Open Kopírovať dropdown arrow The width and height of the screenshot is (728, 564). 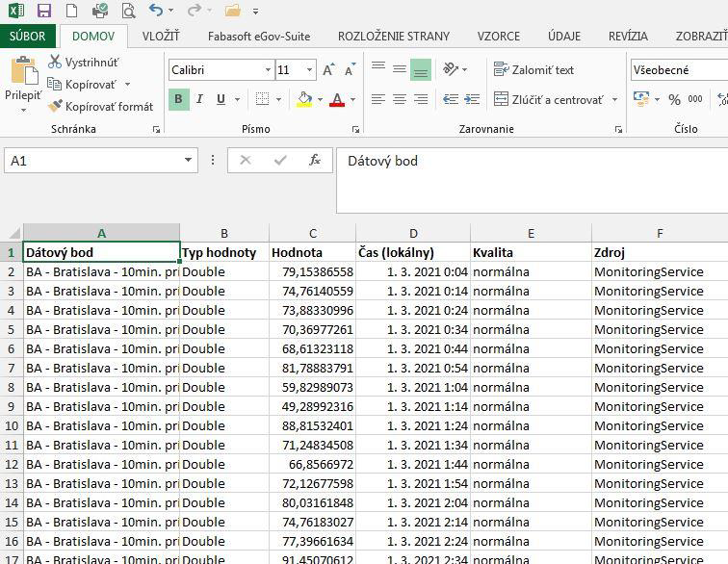point(127,85)
